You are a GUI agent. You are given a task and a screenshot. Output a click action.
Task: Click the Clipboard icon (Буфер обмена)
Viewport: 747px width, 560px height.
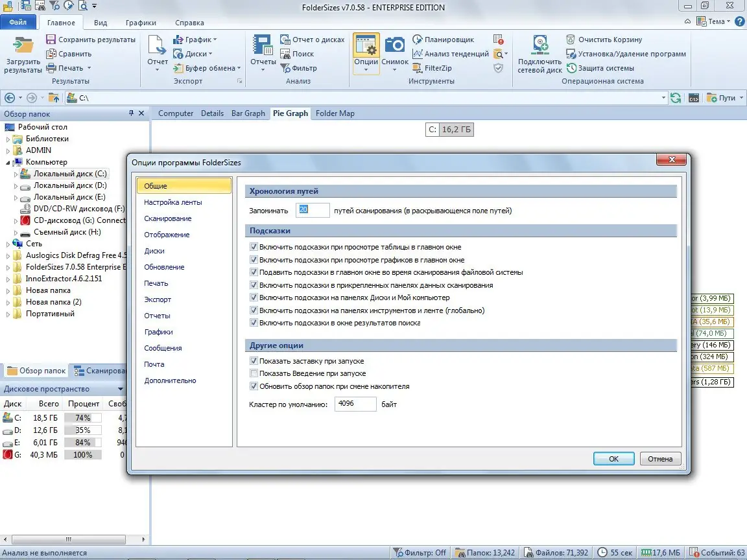click(178, 68)
